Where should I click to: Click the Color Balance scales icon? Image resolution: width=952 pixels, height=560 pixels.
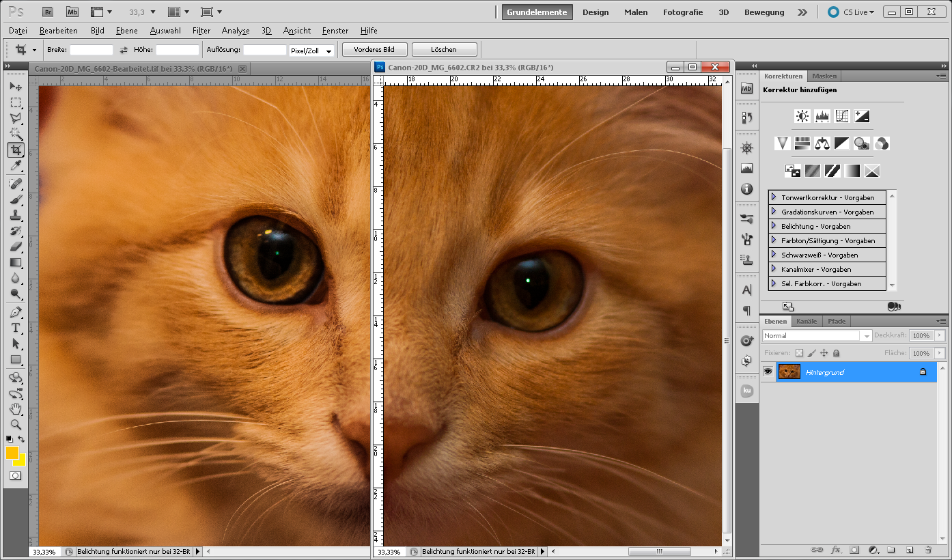(x=822, y=143)
